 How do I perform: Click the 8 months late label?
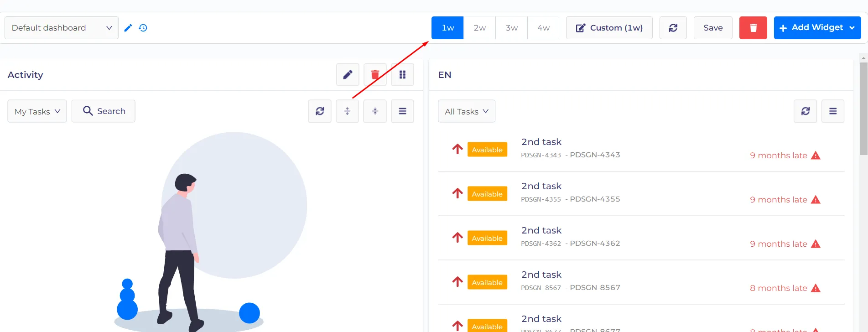pos(778,288)
